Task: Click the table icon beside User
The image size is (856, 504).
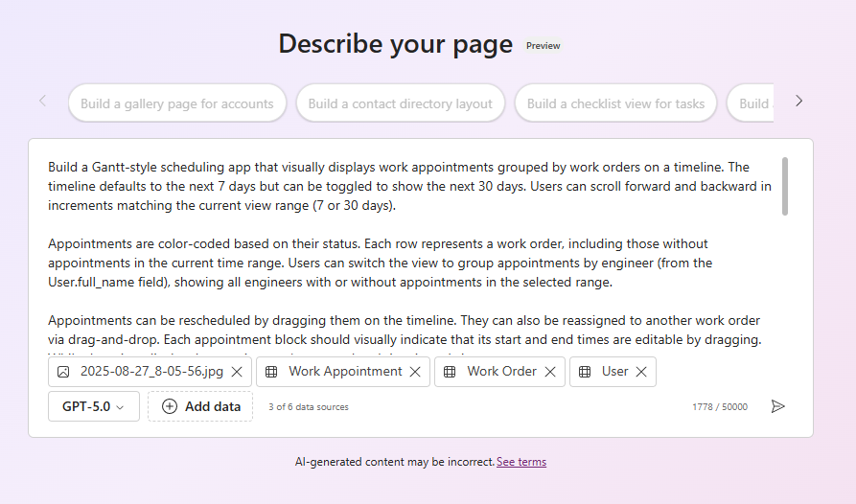Action: [586, 372]
